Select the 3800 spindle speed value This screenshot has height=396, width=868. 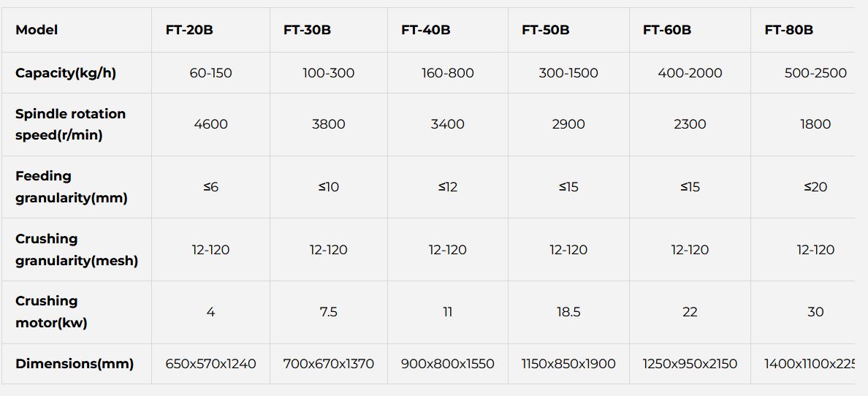329,124
